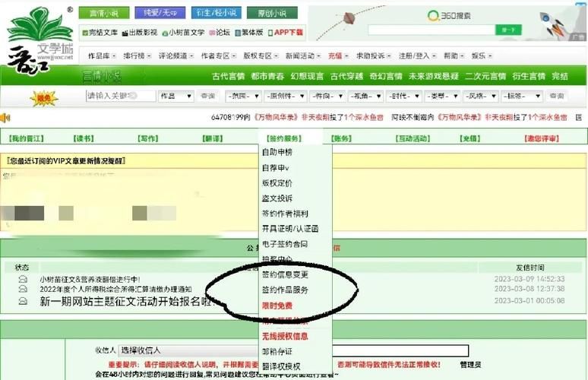Open the 【互动活动】 tab

(x=413, y=138)
